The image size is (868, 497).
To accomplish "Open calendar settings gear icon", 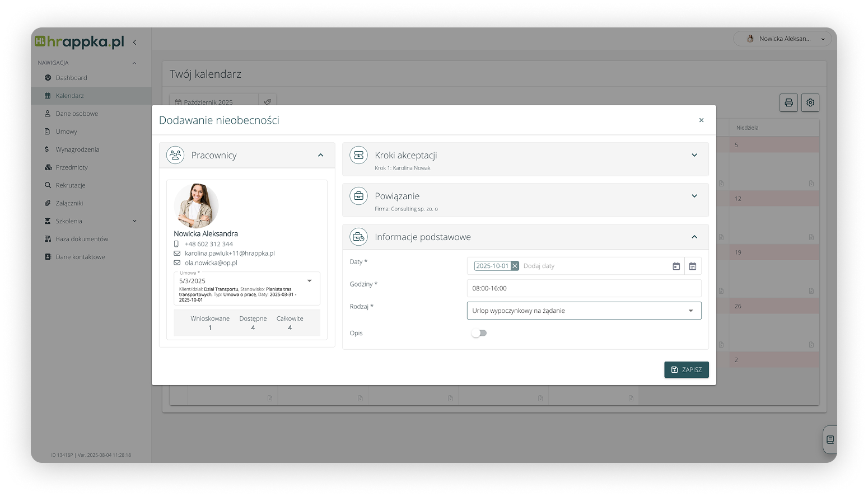I will [x=810, y=102].
